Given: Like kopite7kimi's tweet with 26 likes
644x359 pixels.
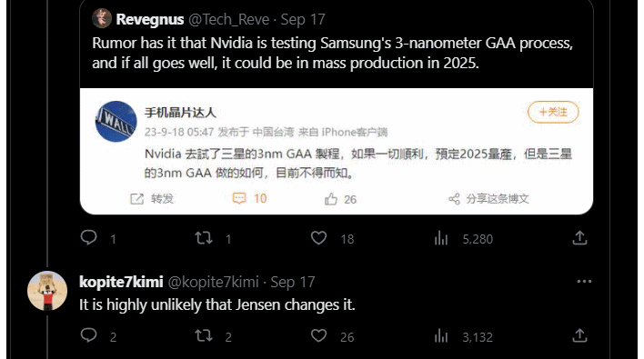Looking at the screenshot, I should coord(318,336).
